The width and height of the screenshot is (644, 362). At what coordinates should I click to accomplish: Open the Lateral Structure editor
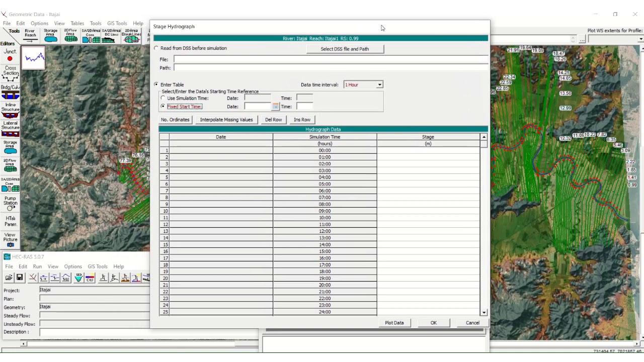point(10,129)
